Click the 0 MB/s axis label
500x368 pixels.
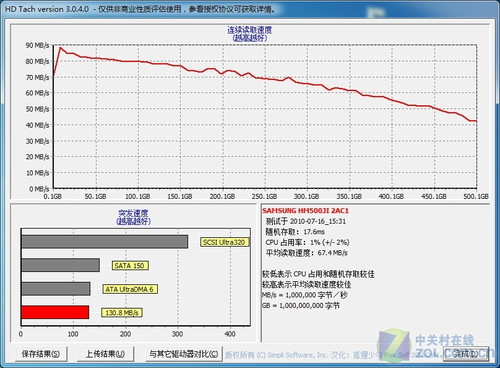click(x=39, y=189)
